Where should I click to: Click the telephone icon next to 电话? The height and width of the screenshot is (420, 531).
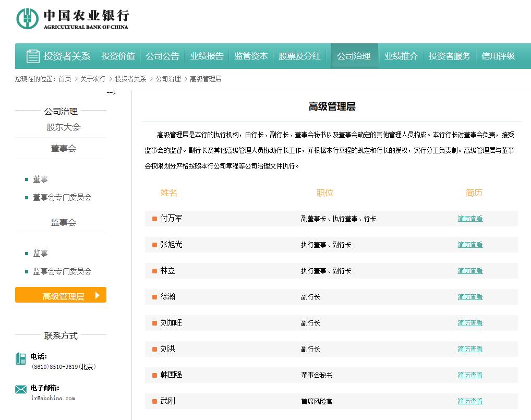click(x=21, y=359)
